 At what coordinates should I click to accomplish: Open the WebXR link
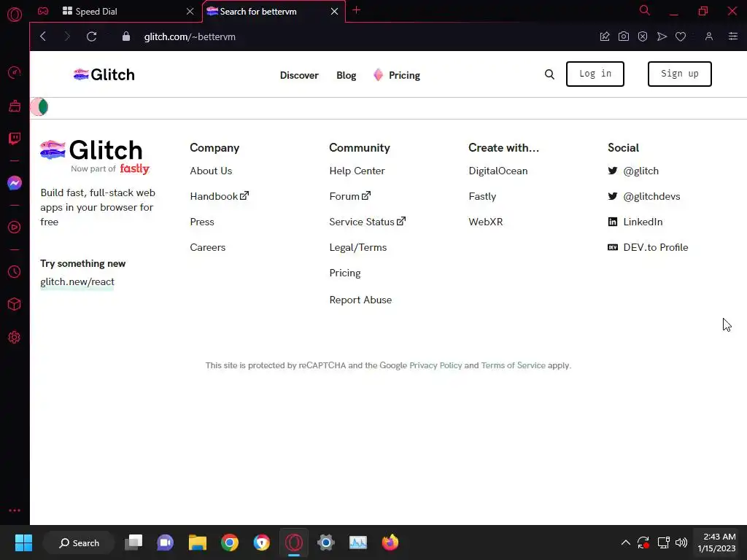pyautogui.click(x=485, y=222)
